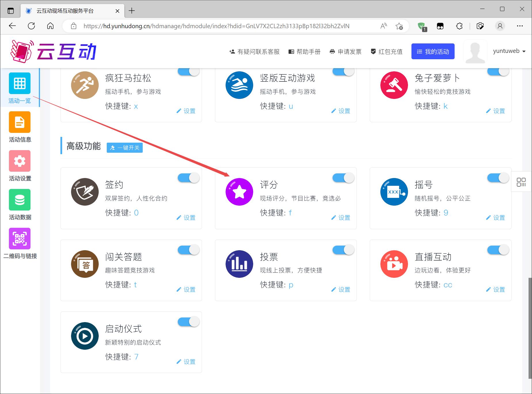The width and height of the screenshot is (532, 394).
Task: Open the 活动信息 sidebar icon
Action: 20,122
